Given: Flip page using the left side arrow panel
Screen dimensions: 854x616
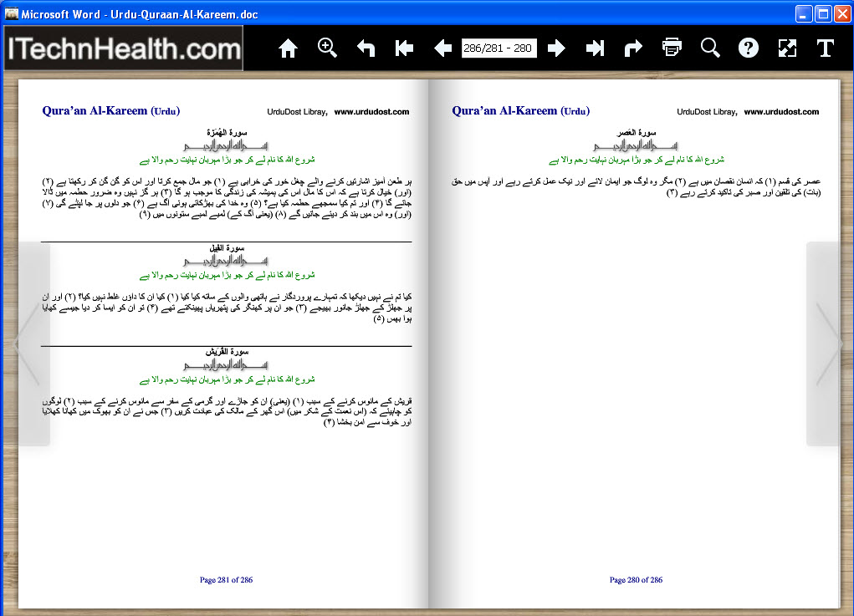Looking at the screenshot, I should pos(33,344).
